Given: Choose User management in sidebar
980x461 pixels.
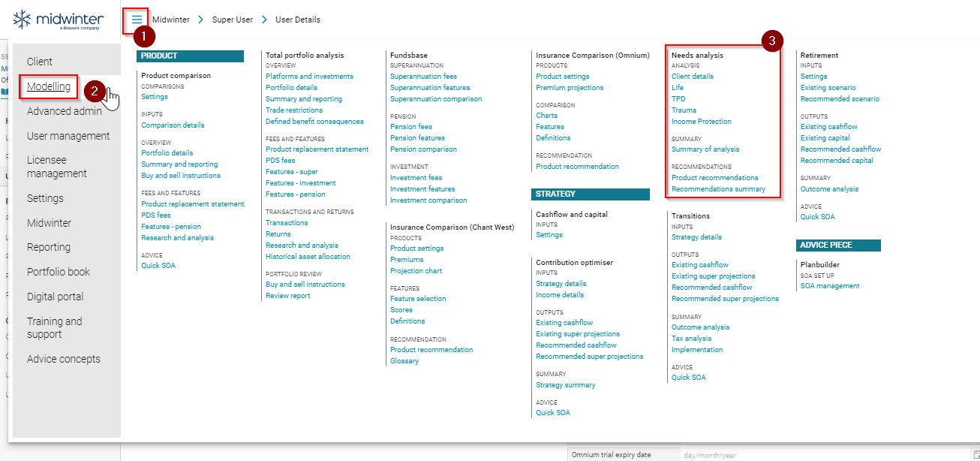Looking at the screenshot, I should [x=68, y=136].
